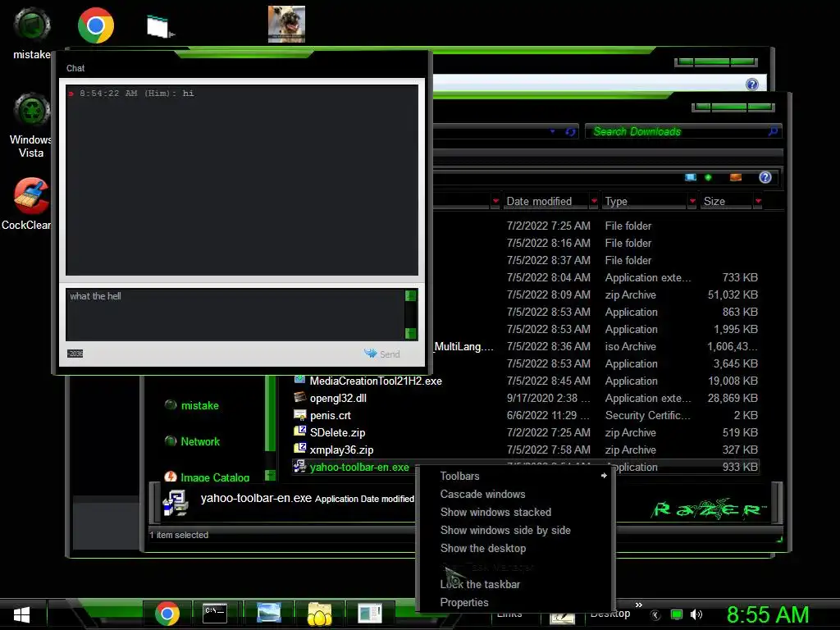Click the refresh icon beside address bar
840x630 pixels.
(x=571, y=131)
